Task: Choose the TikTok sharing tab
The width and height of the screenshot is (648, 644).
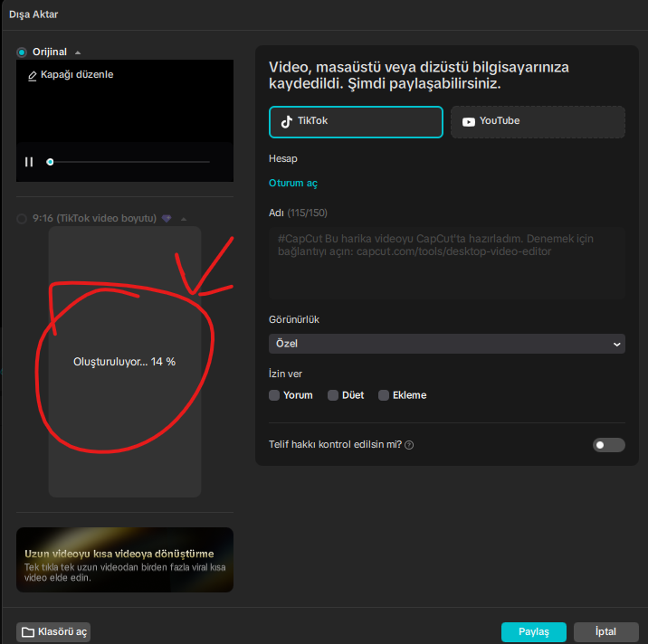Action: [356, 122]
